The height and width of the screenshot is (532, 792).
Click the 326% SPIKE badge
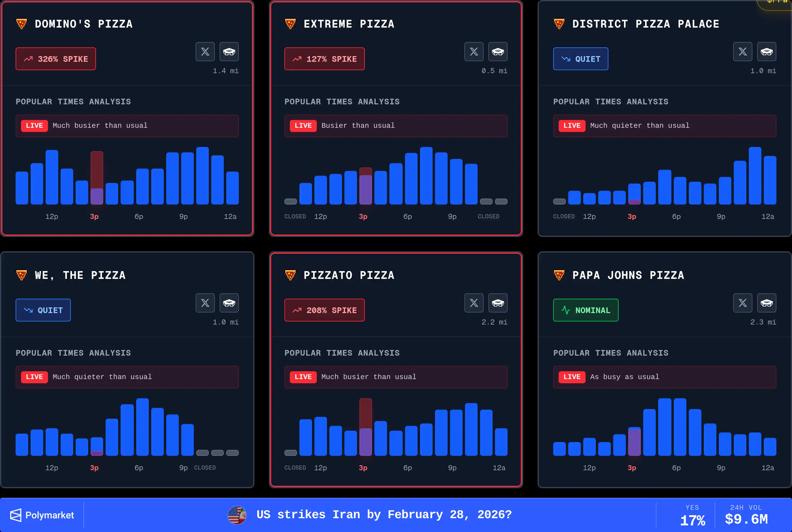coord(56,59)
